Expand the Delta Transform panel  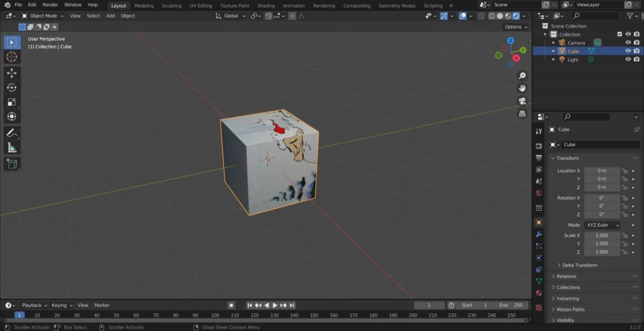(579, 265)
